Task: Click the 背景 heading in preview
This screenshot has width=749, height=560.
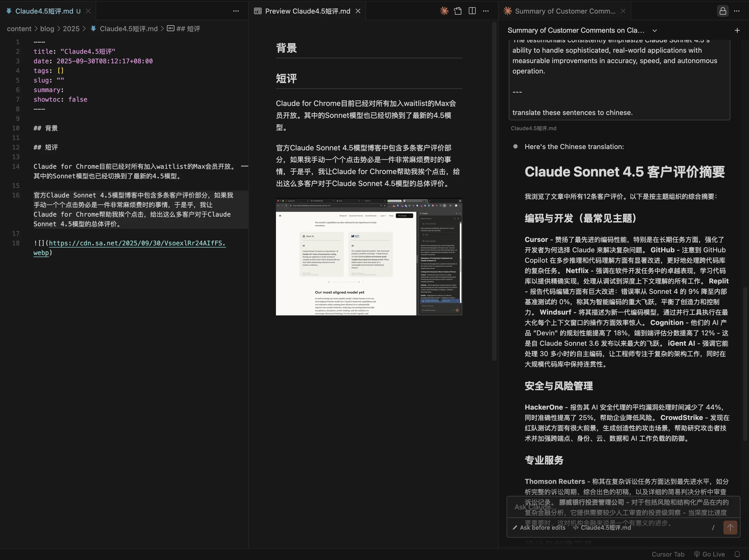Action: tap(286, 48)
